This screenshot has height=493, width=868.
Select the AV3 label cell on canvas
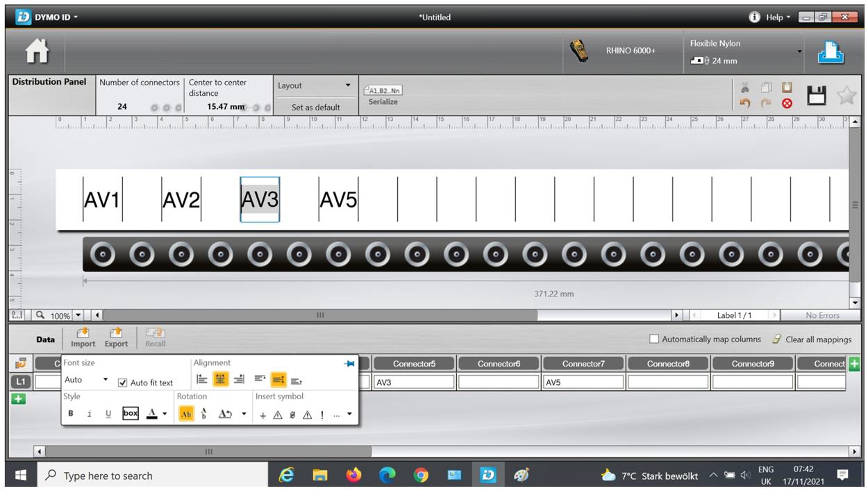[x=260, y=200]
